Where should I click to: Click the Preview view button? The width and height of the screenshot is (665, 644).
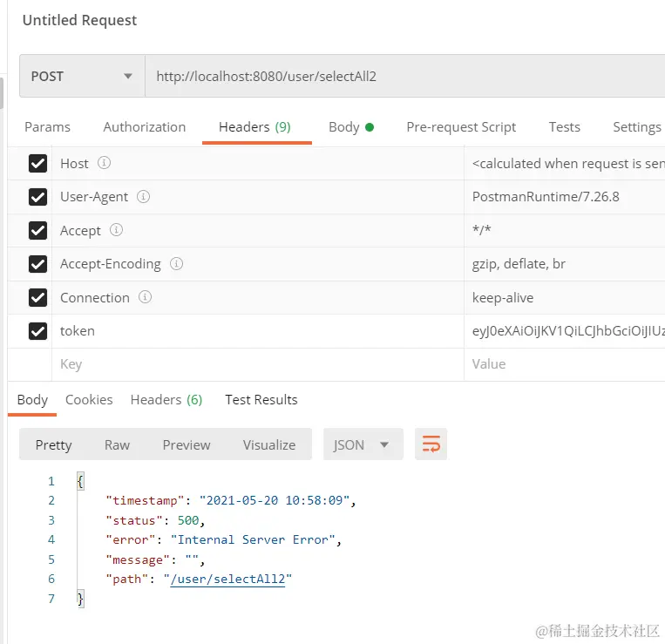[187, 444]
